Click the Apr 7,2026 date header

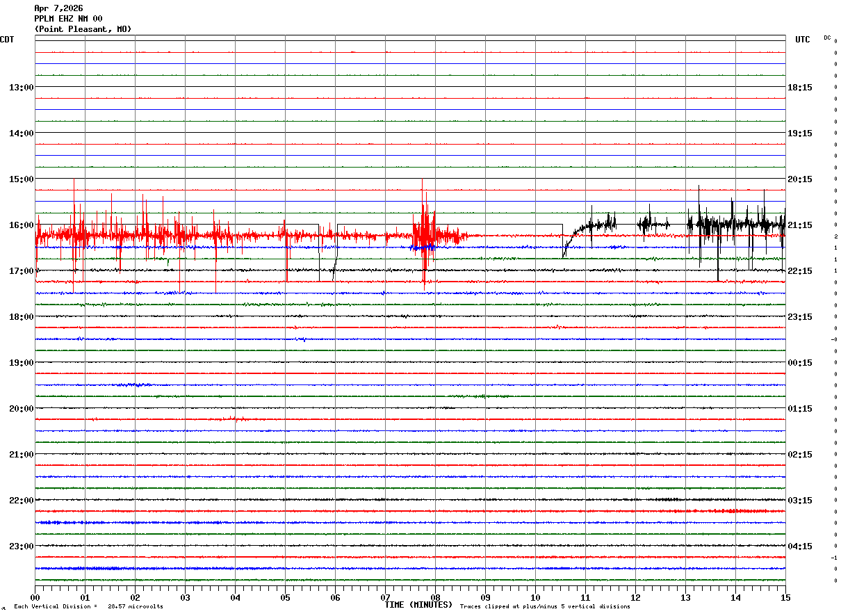click(58, 8)
